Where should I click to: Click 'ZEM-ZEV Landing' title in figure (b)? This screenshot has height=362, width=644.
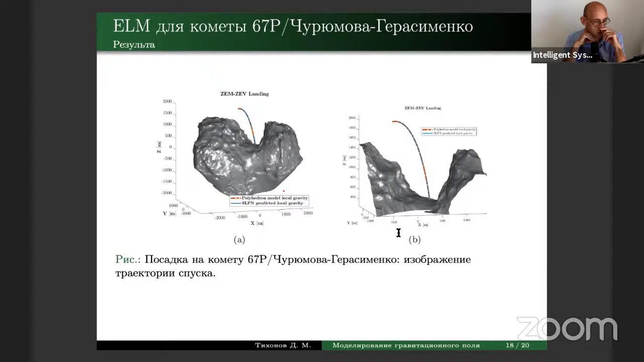pyautogui.click(x=423, y=108)
